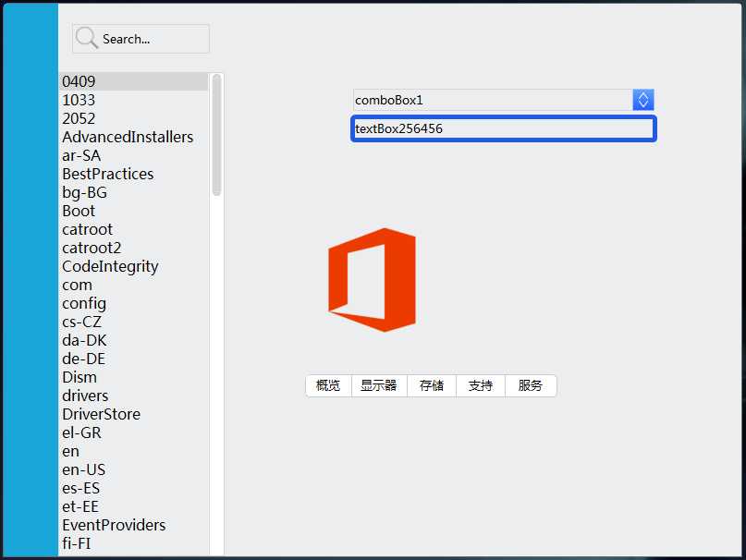746x560 pixels.
Task: Select the 1033 list row
Action: 134,100
